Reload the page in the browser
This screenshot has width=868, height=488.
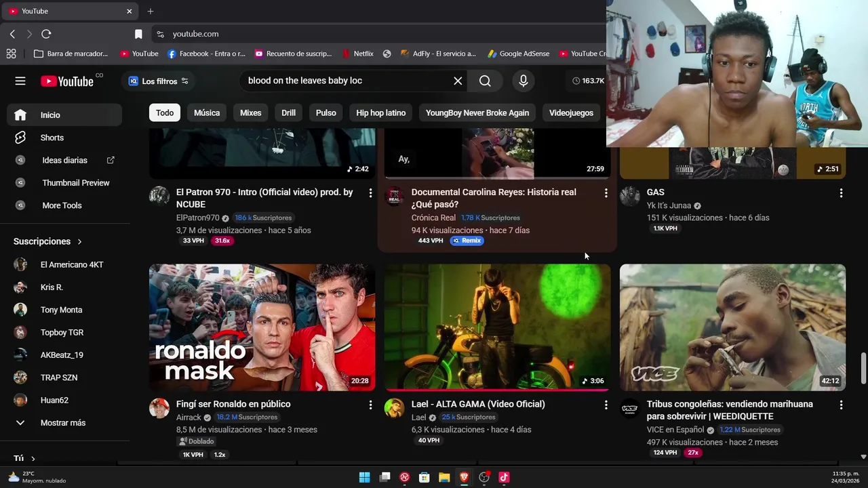tap(46, 34)
